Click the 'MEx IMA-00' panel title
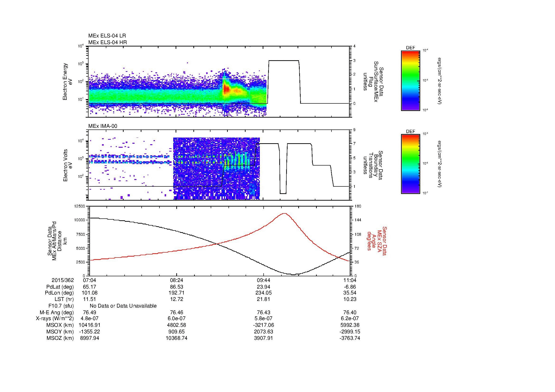Viewport: 555px width, 392px height. pyautogui.click(x=103, y=126)
